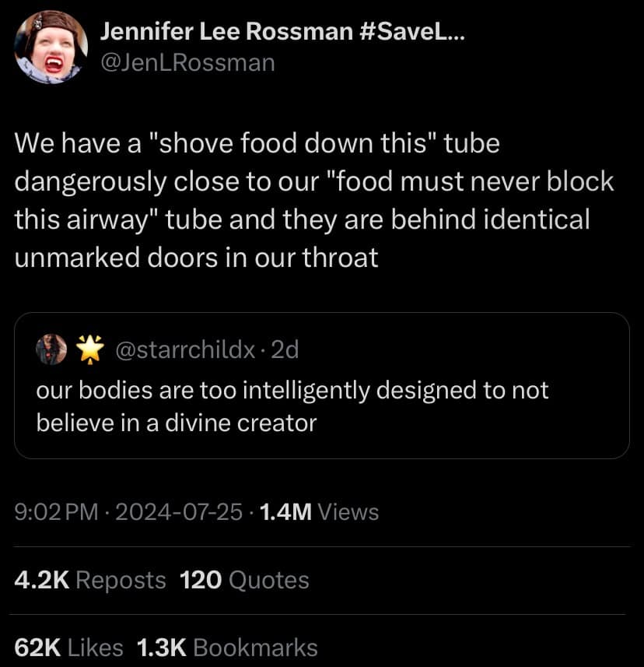This screenshot has height=667, width=644.
Task: Click the starrchildx avatar in quoted post
Action: pyautogui.click(x=52, y=350)
